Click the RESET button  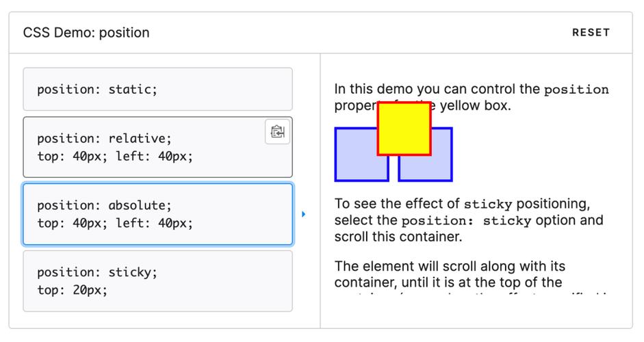point(591,33)
